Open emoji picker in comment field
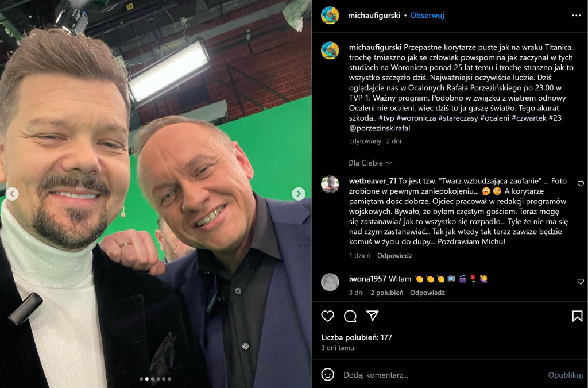Viewport: 588px width, 388px height. 327,375
